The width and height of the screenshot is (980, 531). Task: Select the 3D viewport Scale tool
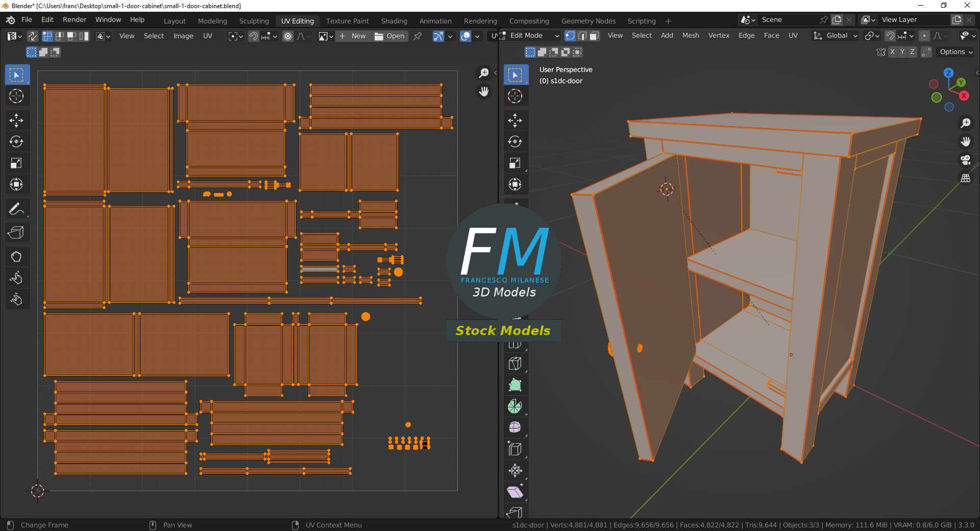tap(515, 163)
